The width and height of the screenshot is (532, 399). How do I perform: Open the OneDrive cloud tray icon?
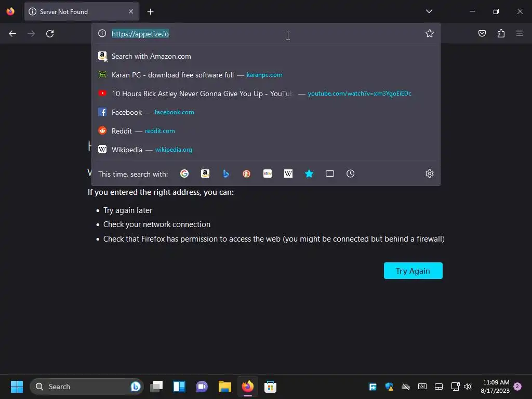tap(406, 387)
